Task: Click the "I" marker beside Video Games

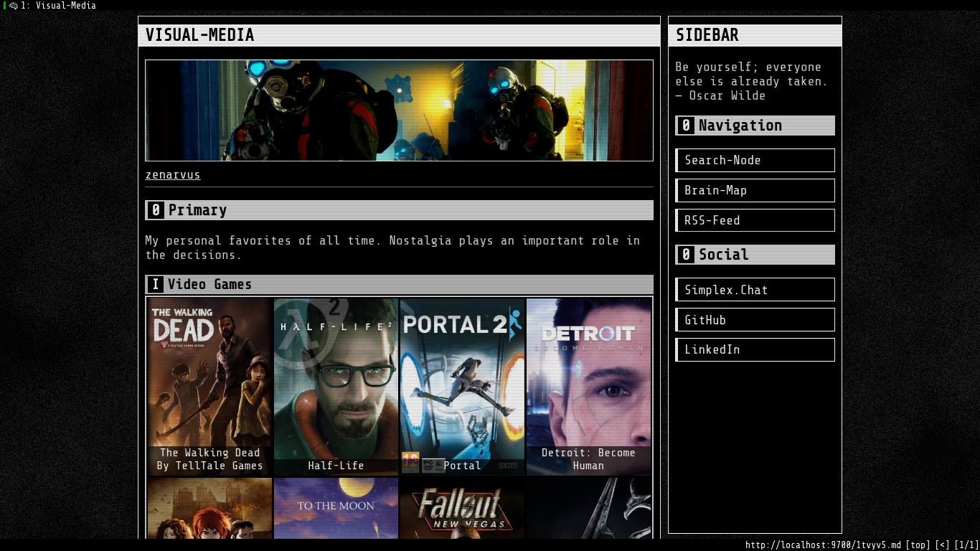Action: point(155,285)
